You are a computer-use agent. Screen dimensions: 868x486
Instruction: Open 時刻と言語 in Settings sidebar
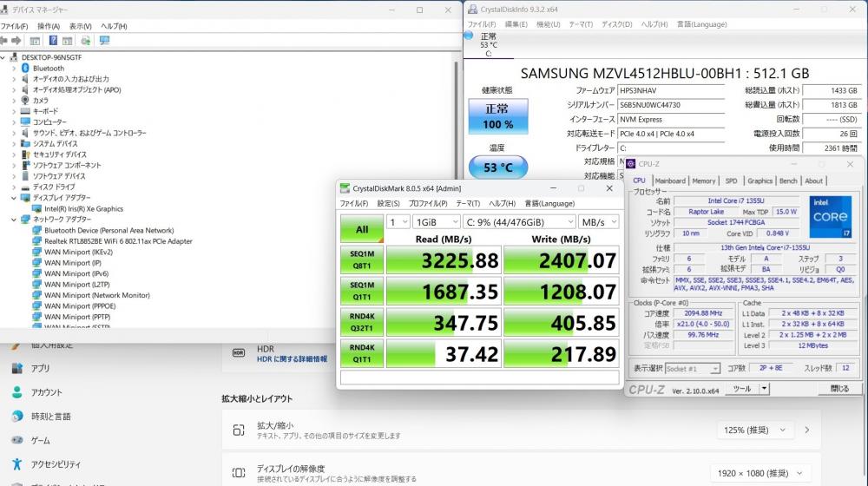click(50, 417)
